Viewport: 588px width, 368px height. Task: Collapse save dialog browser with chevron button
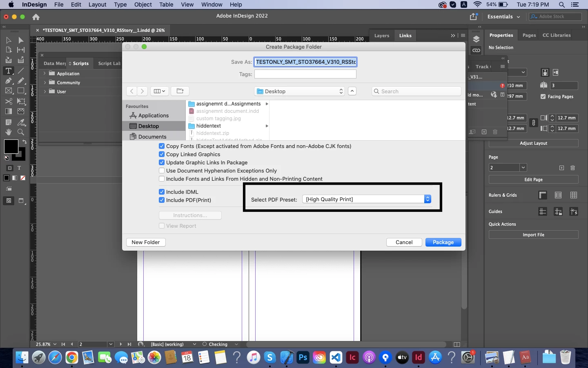tap(352, 91)
